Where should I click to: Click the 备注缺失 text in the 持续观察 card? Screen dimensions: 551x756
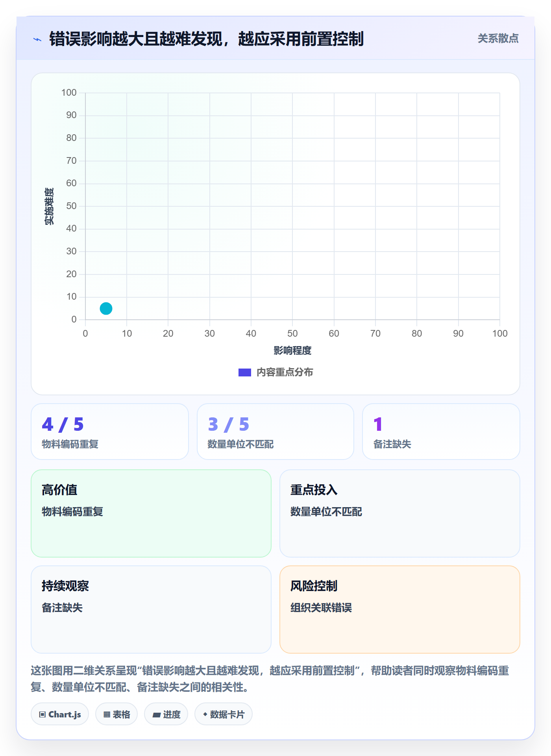62,608
